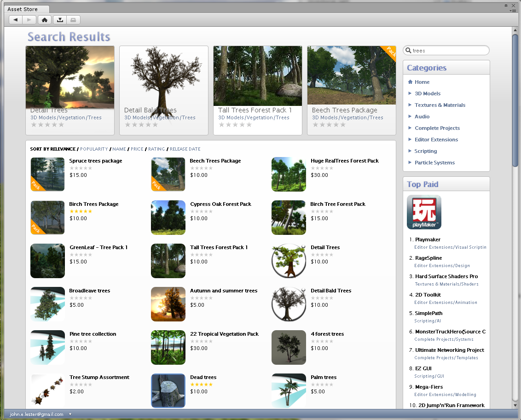
Task: Sort results by Popularity
Action: tap(94, 149)
